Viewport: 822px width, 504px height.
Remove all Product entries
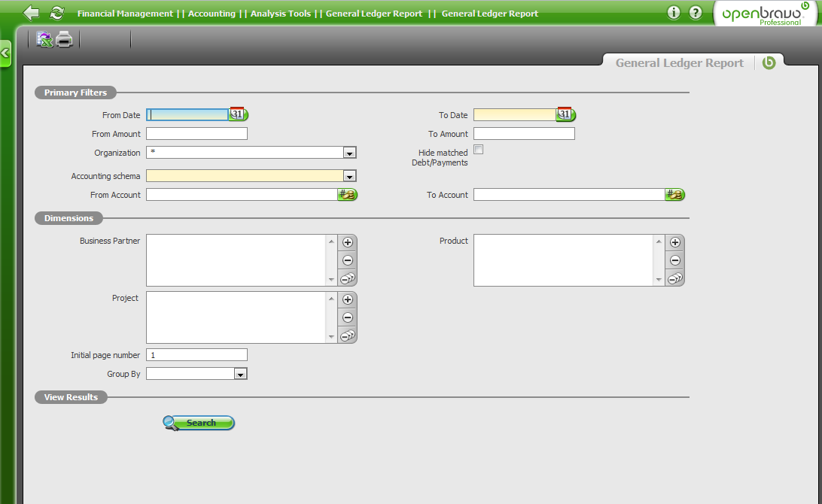tap(675, 278)
